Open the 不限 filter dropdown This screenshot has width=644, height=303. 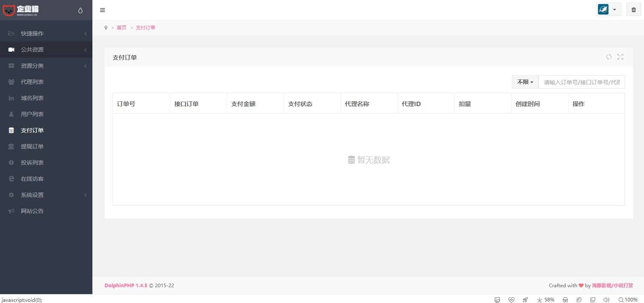coord(525,82)
